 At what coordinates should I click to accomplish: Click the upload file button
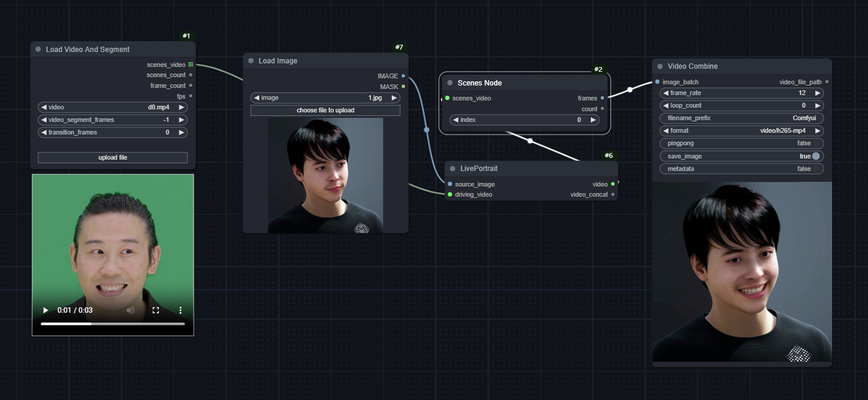pos(113,157)
